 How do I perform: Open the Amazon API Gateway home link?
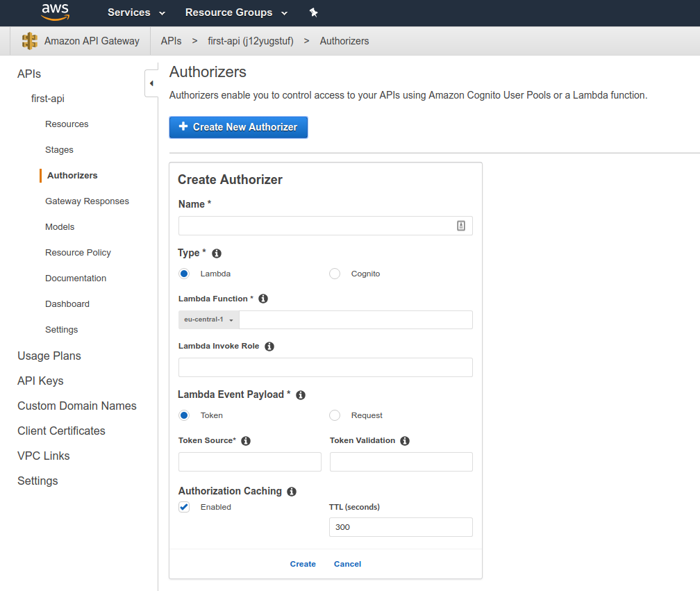pos(92,41)
